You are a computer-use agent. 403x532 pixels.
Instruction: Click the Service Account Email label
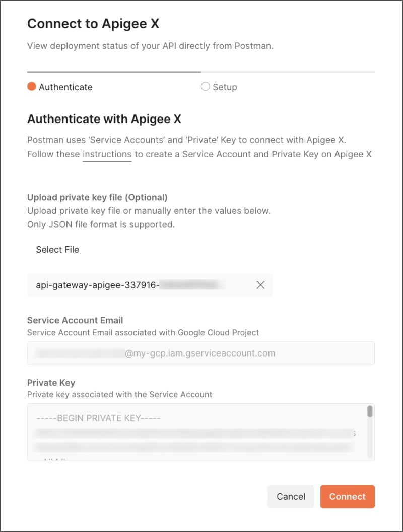tap(75, 320)
